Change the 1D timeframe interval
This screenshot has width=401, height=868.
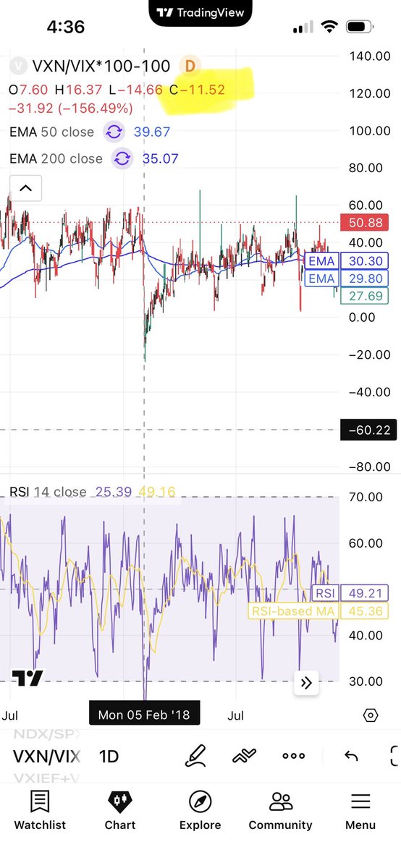pyautogui.click(x=109, y=757)
